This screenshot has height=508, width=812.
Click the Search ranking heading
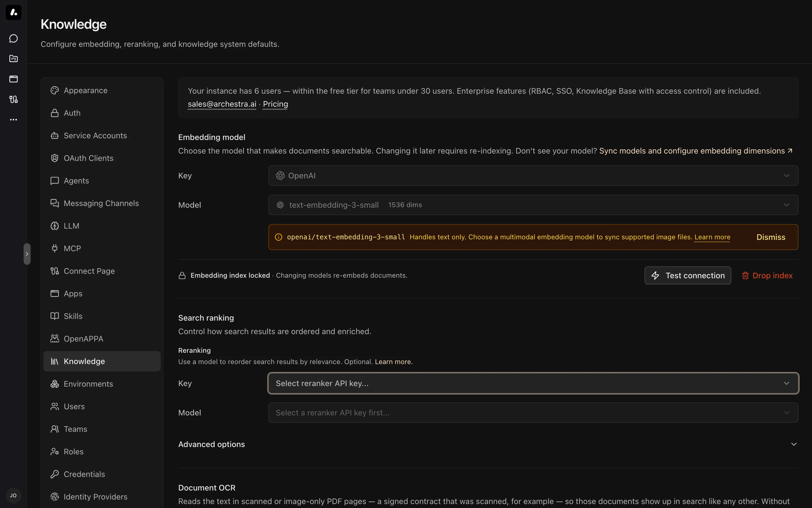pyautogui.click(x=206, y=318)
